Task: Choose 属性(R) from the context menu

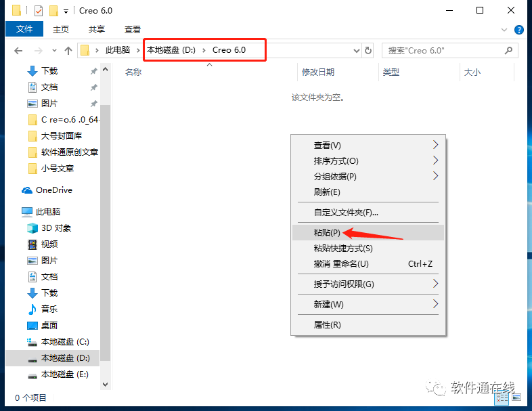Action: point(368,325)
